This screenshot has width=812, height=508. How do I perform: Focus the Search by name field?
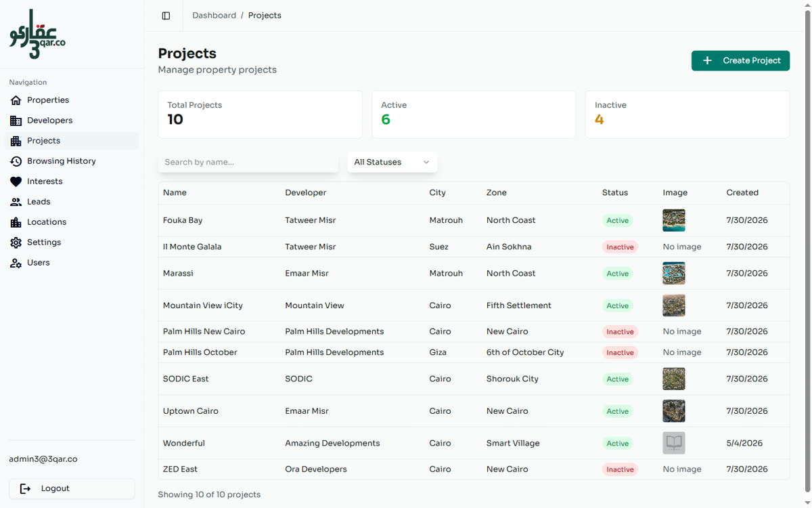coord(248,162)
